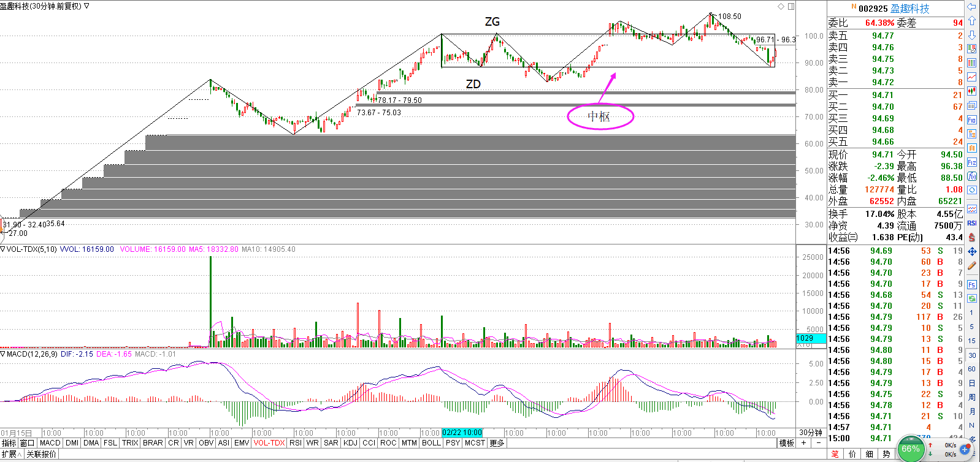Click the 价 tab at bottom right
This screenshot has width=980, height=462.
click(x=852, y=454)
